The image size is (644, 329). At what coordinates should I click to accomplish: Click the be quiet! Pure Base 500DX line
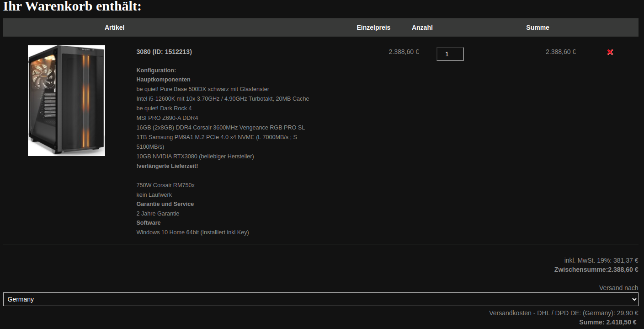click(x=203, y=89)
